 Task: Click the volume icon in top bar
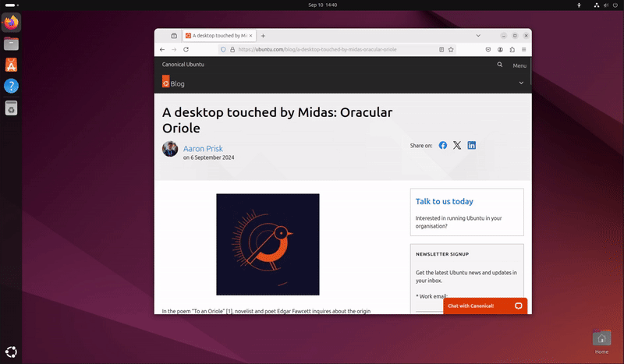(x=606, y=5)
